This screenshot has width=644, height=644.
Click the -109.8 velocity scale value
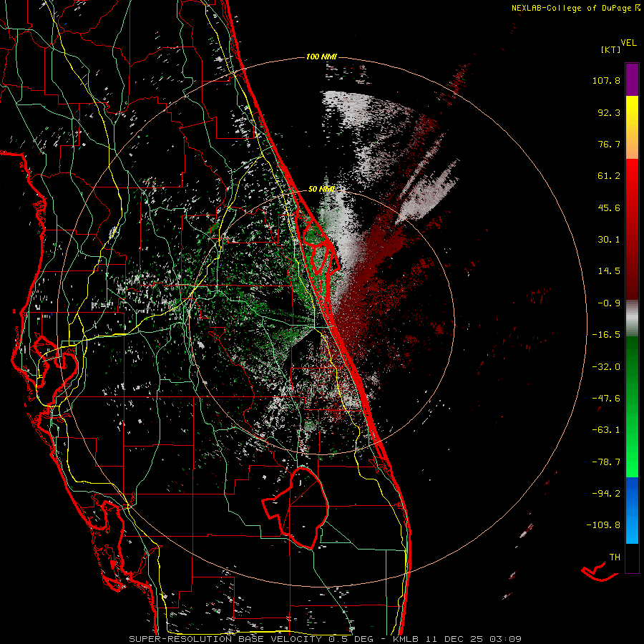point(603,525)
